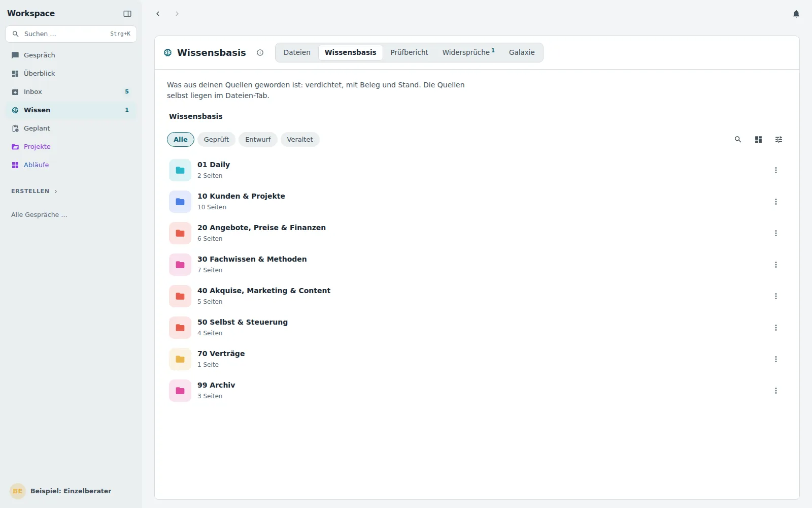The height and width of the screenshot is (508, 812).
Task: Open notifications bell
Action: (x=796, y=14)
